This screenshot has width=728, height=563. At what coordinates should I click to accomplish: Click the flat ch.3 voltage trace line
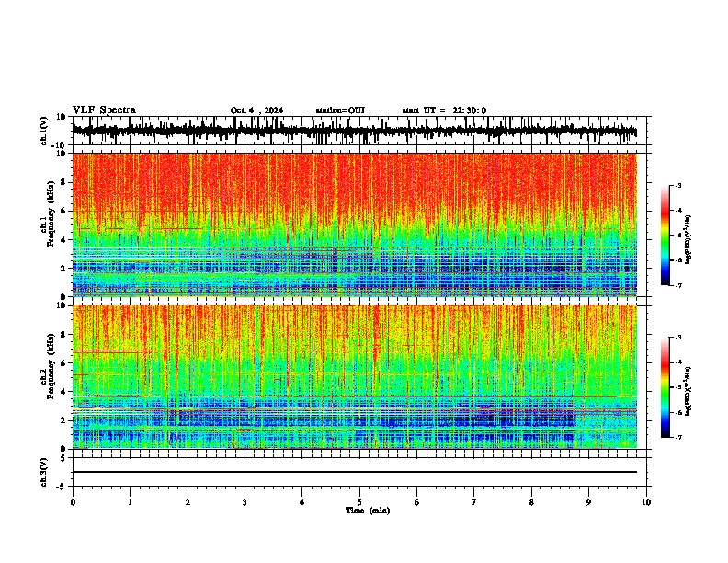(354, 472)
